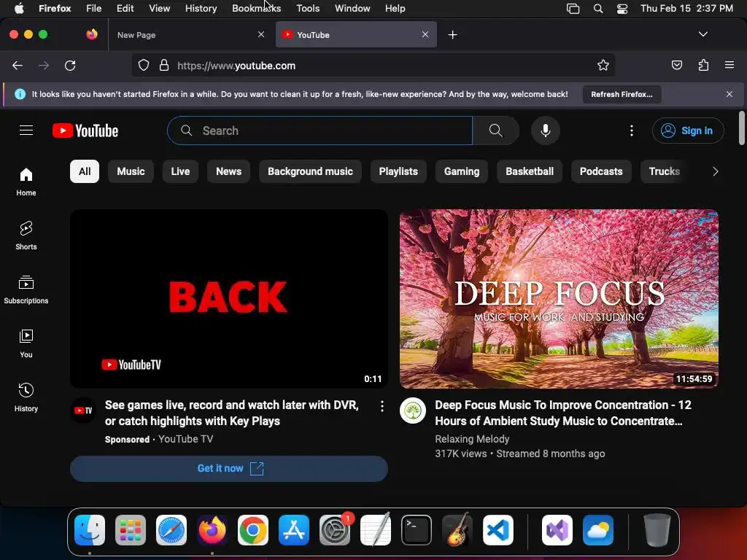Viewport: 747px width, 560px height.
Task: Start voice search with the microphone
Action: click(546, 131)
